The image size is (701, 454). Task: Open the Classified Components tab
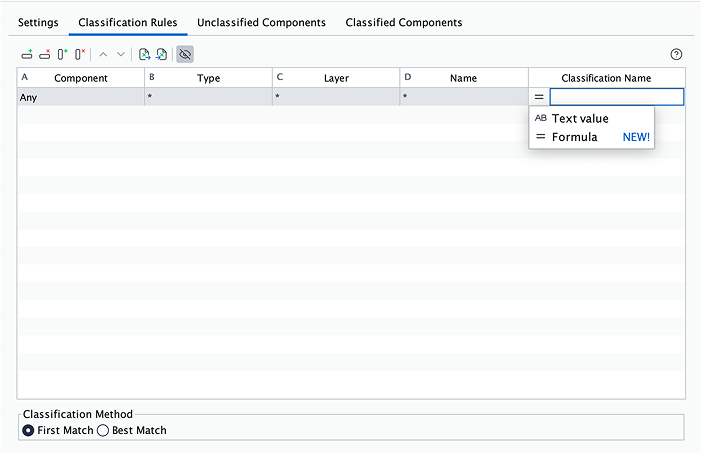click(403, 22)
